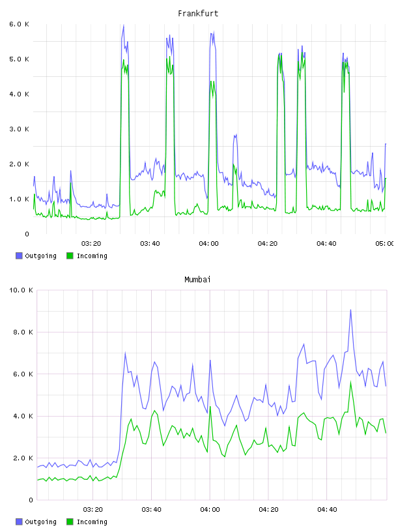Click the Mumbai chart title
Screen dimensions: 396x532
tap(197, 280)
